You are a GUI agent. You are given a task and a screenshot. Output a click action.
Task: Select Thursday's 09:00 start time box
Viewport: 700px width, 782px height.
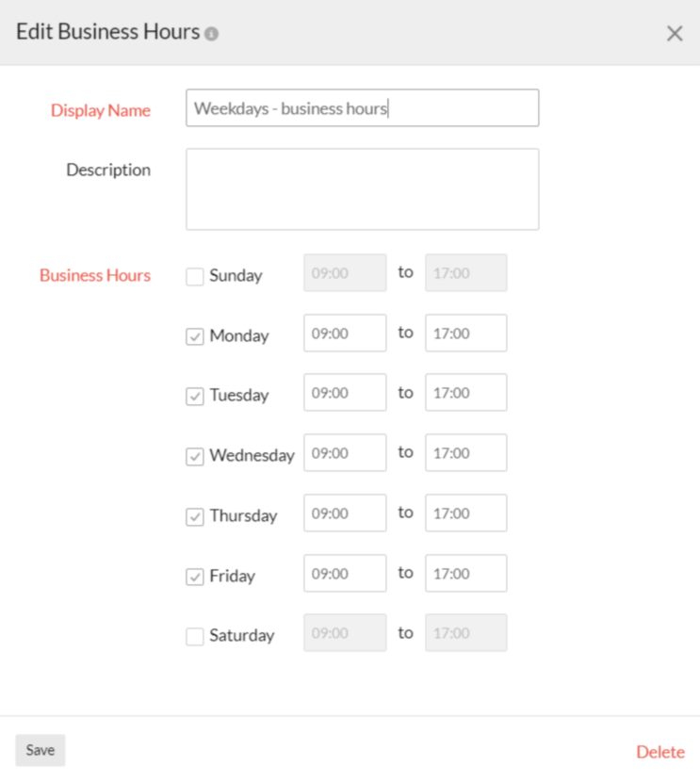(344, 513)
